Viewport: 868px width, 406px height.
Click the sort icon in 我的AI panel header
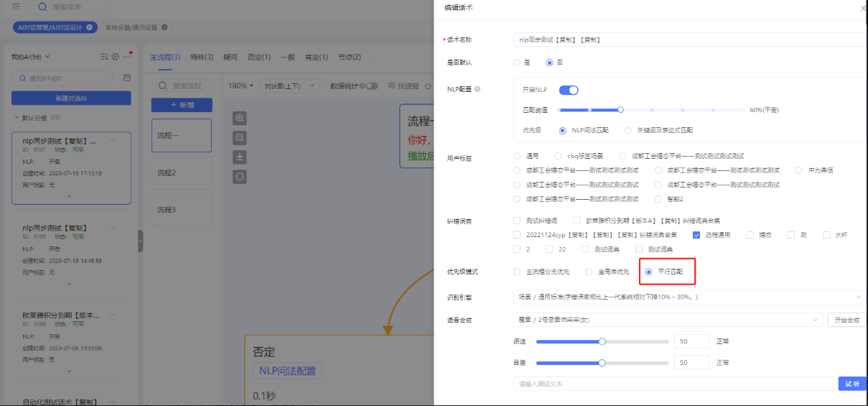pos(103,57)
